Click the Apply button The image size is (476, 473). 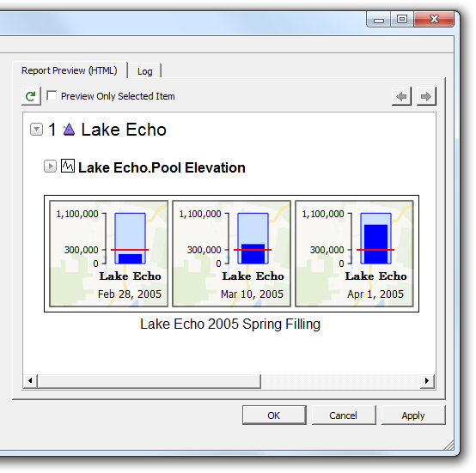[x=413, y=415]
